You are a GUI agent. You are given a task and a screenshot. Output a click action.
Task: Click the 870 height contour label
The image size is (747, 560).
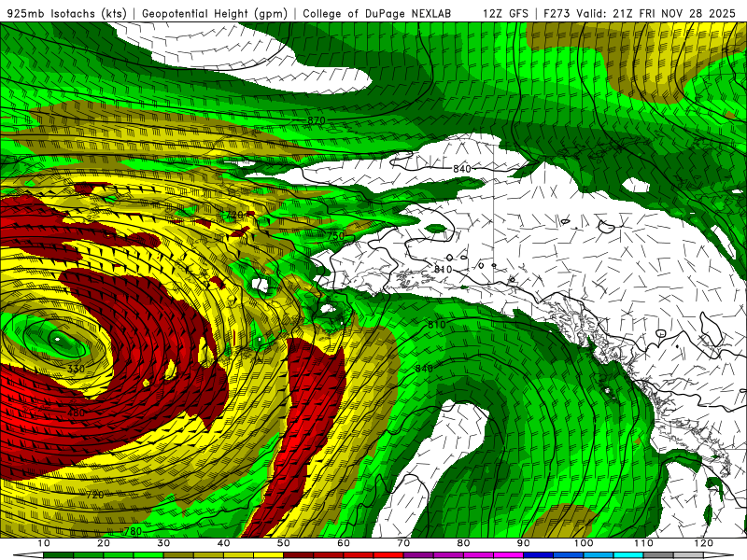[x=317, y=121]
